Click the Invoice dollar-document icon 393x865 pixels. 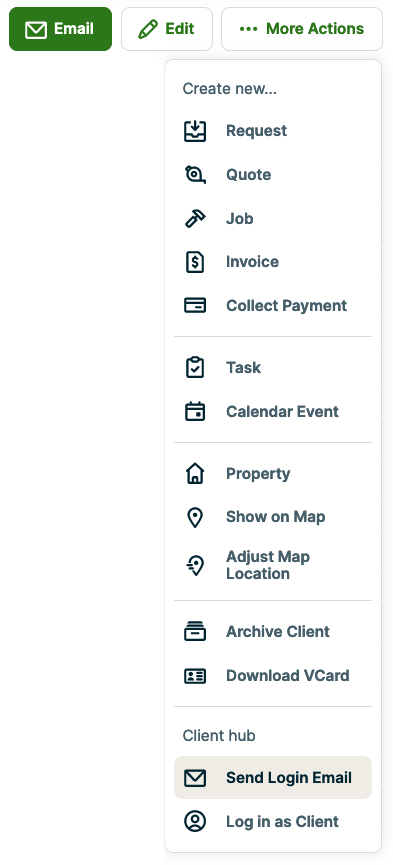click(195, 261)
